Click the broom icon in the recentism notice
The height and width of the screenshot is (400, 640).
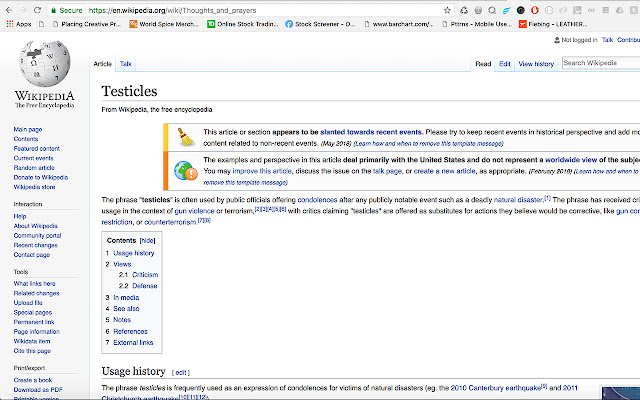[x=186, y=137]
